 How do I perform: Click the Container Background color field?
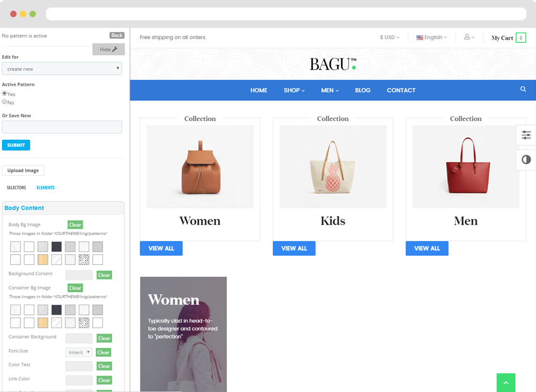pyautogui.click(x=79, y=338)
